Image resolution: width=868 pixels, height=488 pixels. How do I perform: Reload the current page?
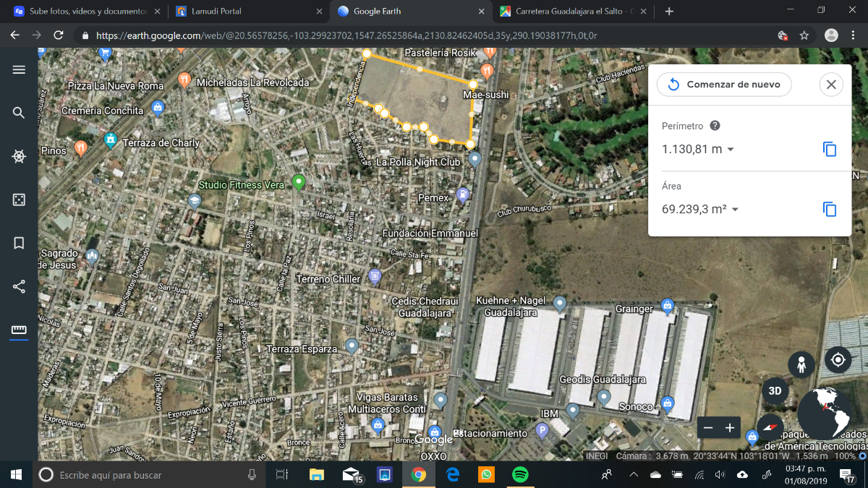click(59, 35)
